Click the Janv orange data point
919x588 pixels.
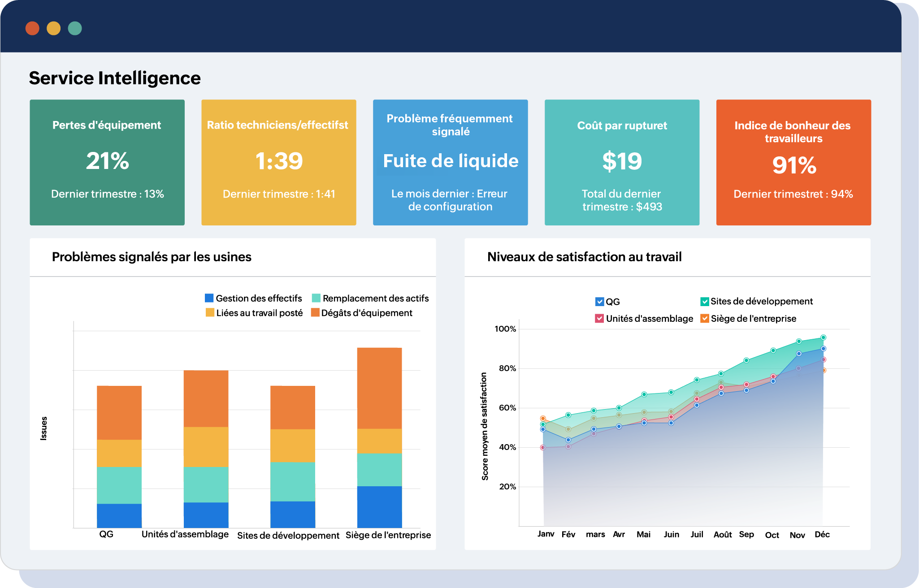coord(543,418)
